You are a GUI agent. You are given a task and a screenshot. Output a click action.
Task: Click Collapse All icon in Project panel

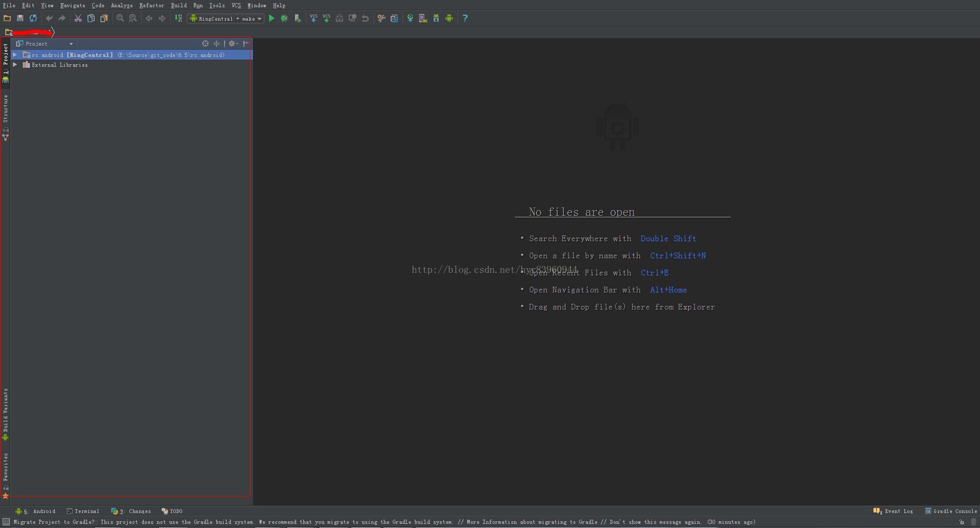pos(217,43)
